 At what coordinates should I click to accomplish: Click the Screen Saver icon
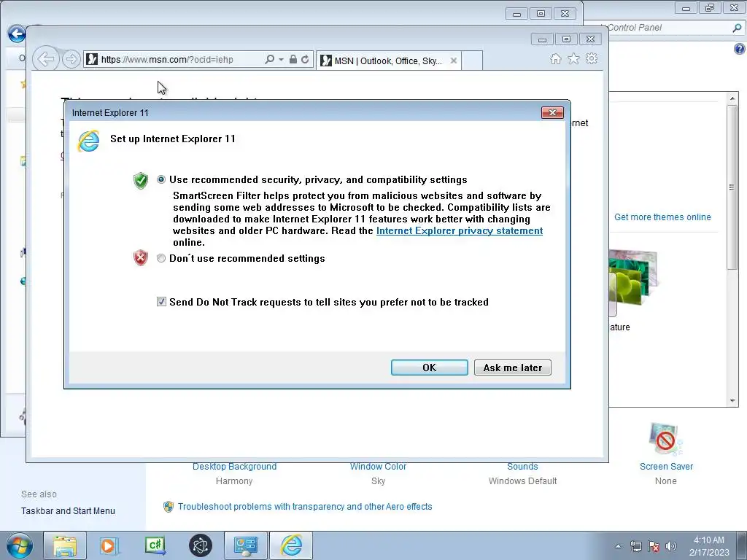point(665,440)
